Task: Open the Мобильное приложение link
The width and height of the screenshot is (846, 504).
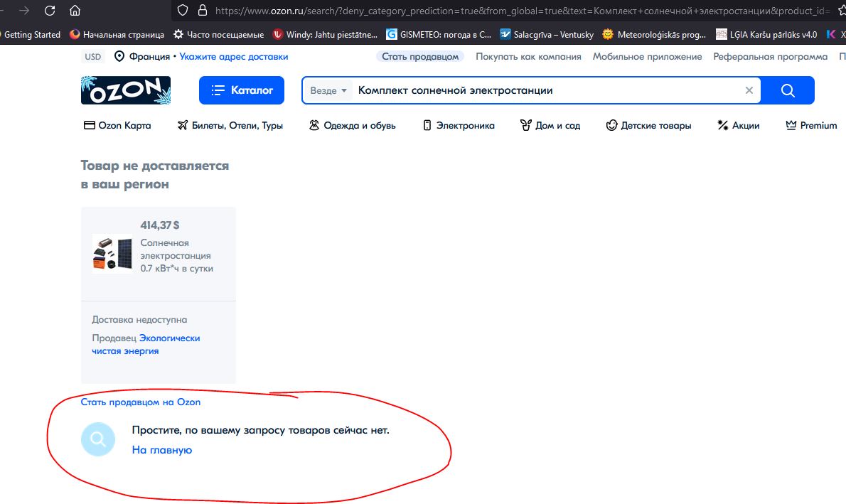Action: [648, 57]
